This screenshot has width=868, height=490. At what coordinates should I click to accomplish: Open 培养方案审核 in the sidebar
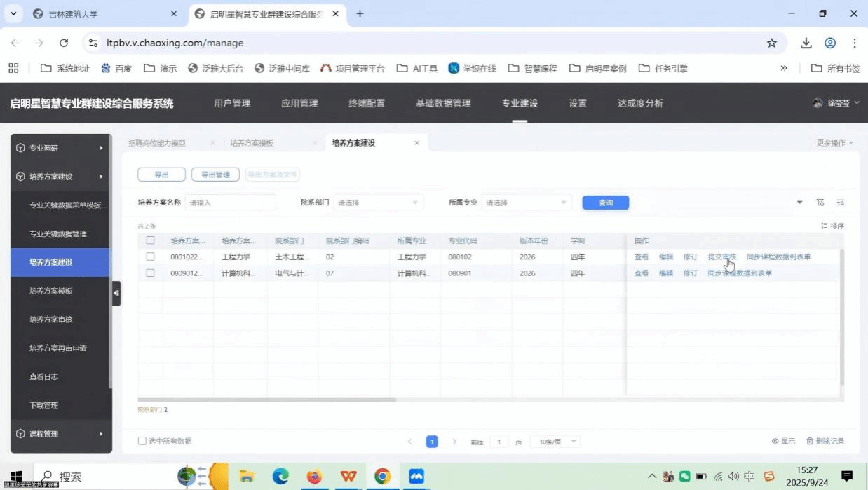(51, 320)
